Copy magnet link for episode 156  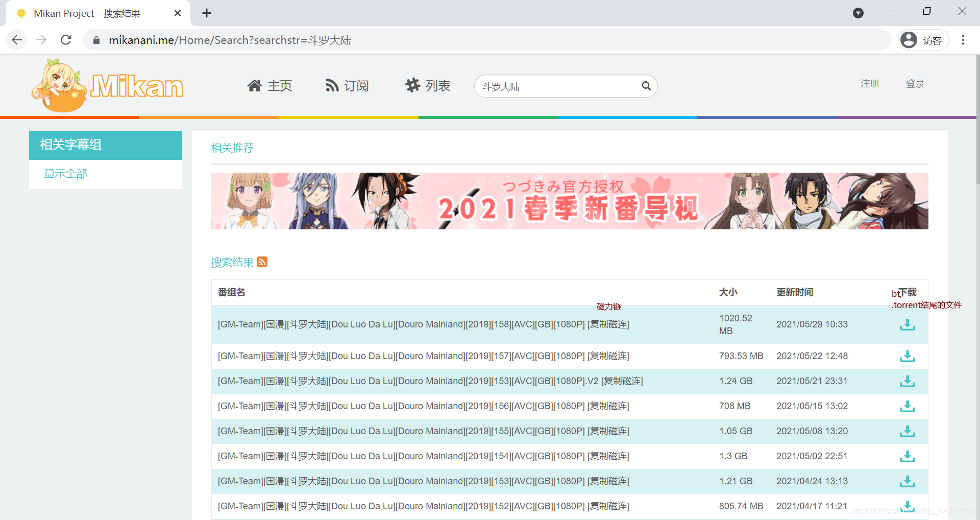point(608,406)
